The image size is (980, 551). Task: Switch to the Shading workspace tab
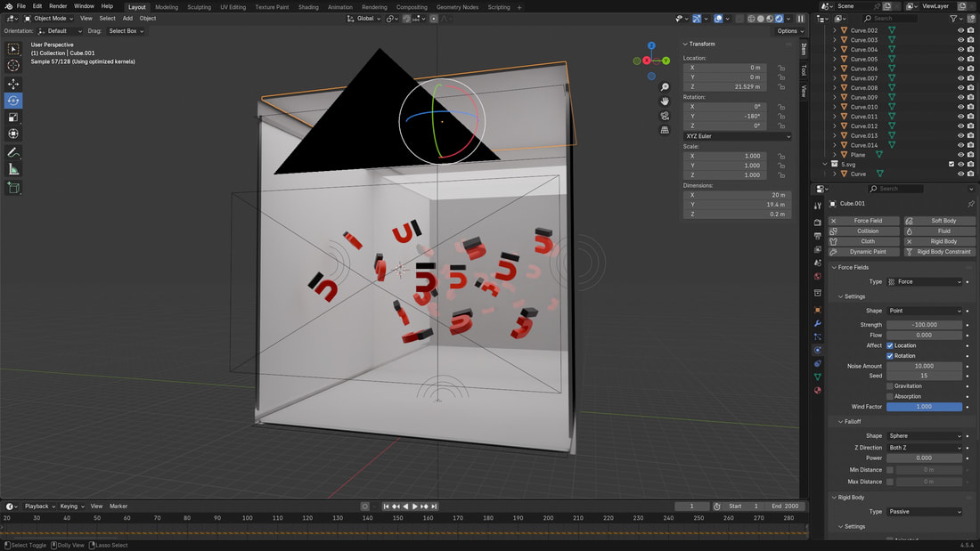(308, 7)
